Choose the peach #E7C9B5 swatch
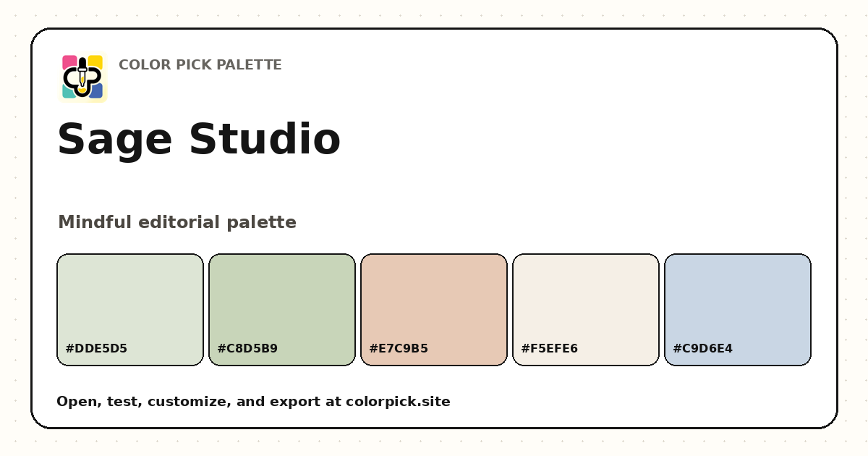This screenshot has width=868, height=456. [434, 310]
